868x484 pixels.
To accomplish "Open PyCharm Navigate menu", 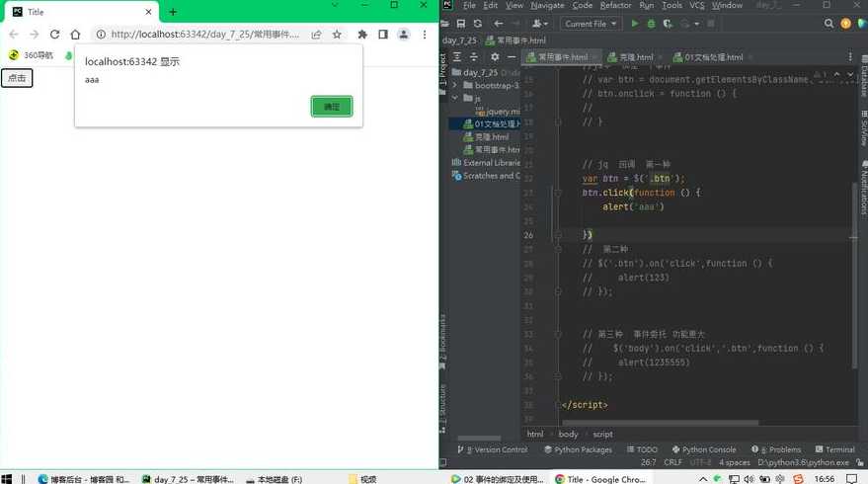I will 547,5.
